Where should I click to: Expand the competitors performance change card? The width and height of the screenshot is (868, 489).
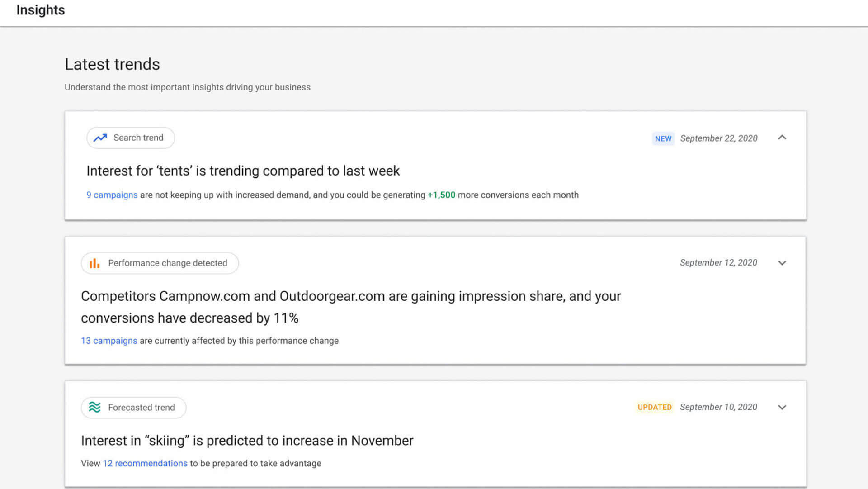click(x=782, y=263)
